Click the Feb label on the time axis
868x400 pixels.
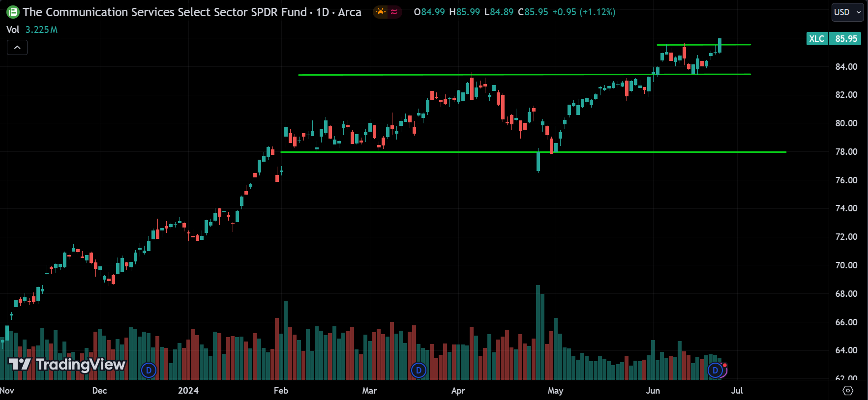pos(281,391)
